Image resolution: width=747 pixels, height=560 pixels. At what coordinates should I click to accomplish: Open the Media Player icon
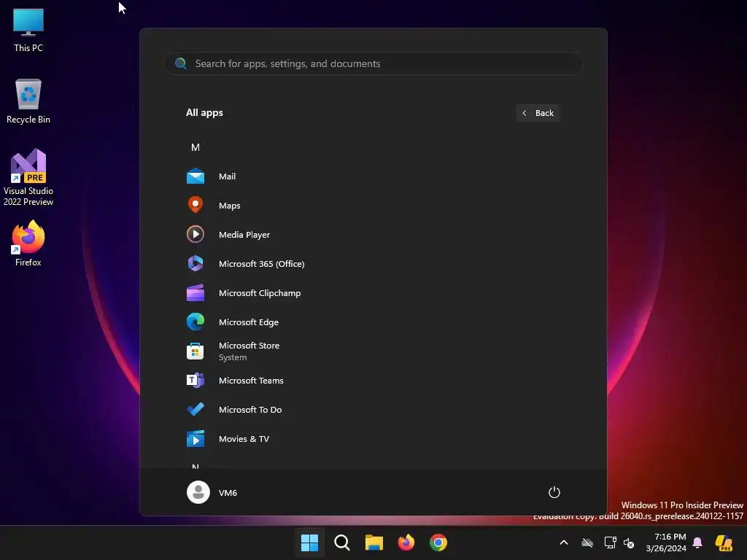click(x=196, y=234)
